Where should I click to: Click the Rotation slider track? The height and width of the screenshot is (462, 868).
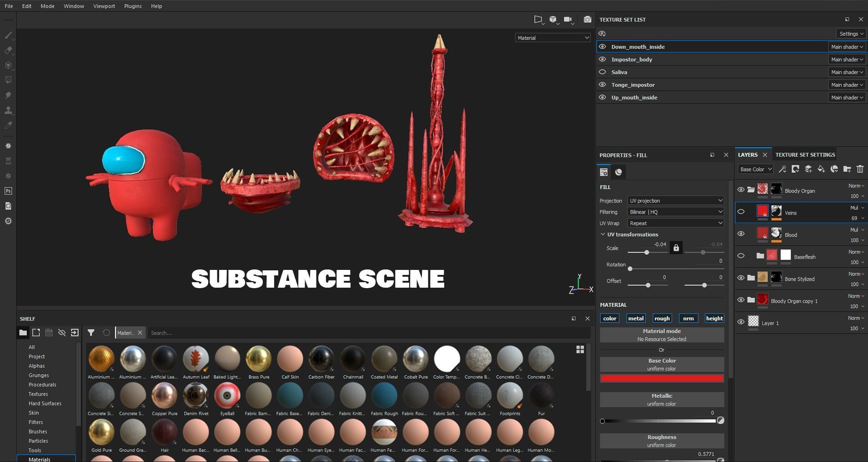676,269
